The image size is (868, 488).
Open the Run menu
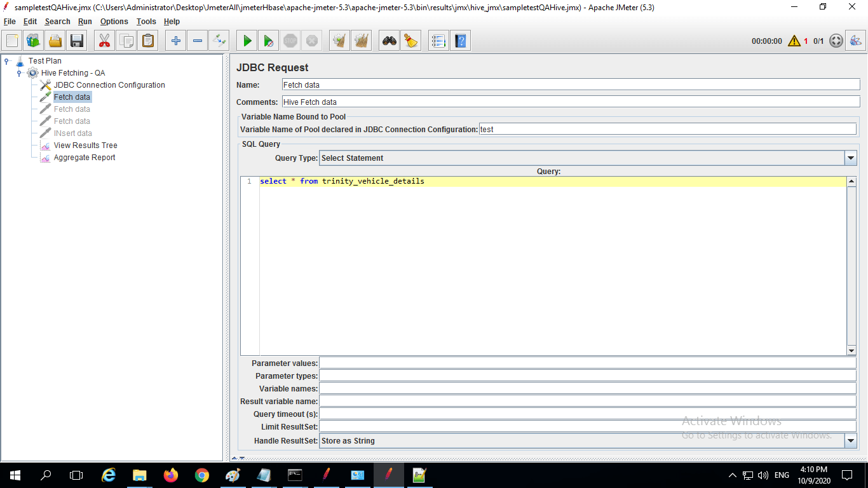point(85,22)
